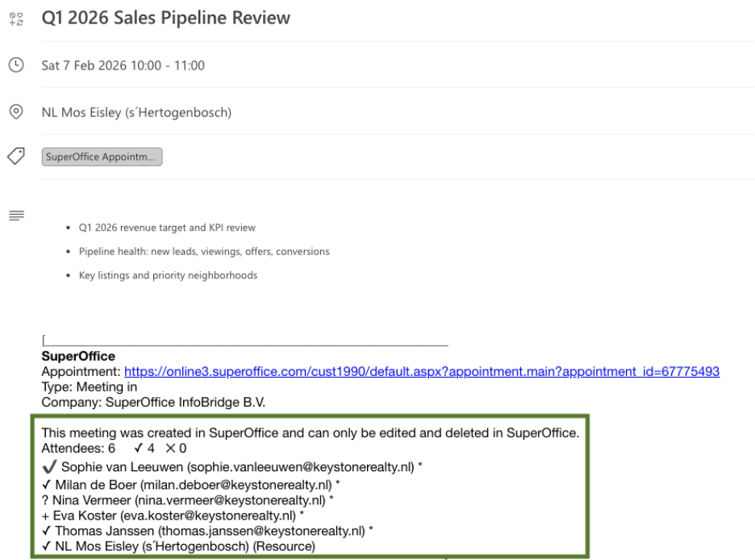Click Milan de Boer's attendee entry
Screen dimensions: 755x560
point(194,485)
